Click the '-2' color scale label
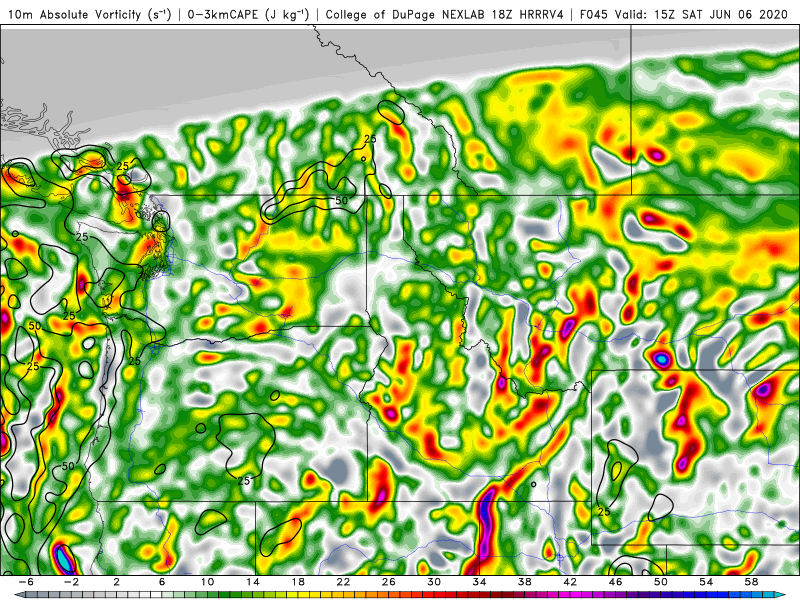This screenshot has height=600, width=800. (x=71, y=582)
